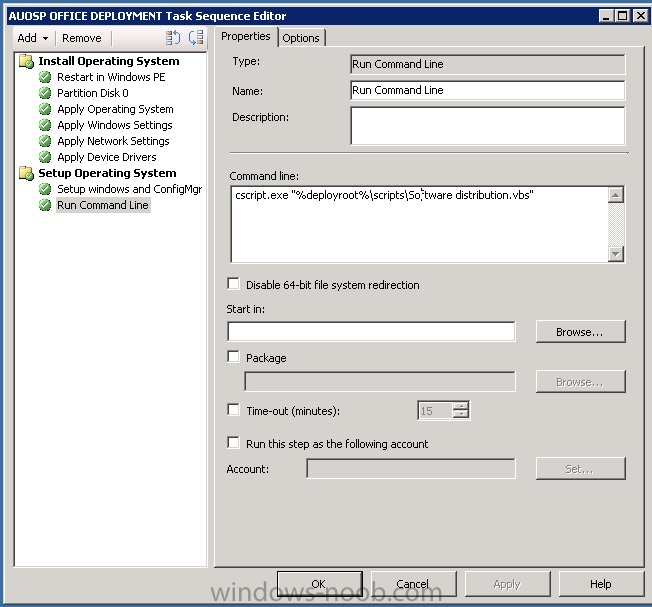This screenshot has height=607, width=652.
Task: Click the Remove toolbar button
Action: pyautogui.click(x=82, y=38)
